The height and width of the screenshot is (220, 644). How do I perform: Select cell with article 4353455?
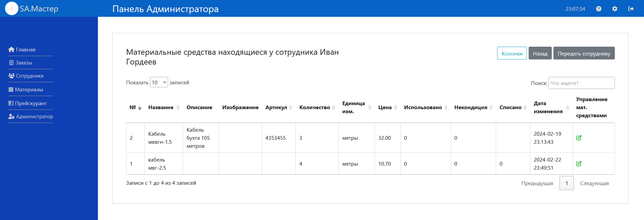[279, 138]
